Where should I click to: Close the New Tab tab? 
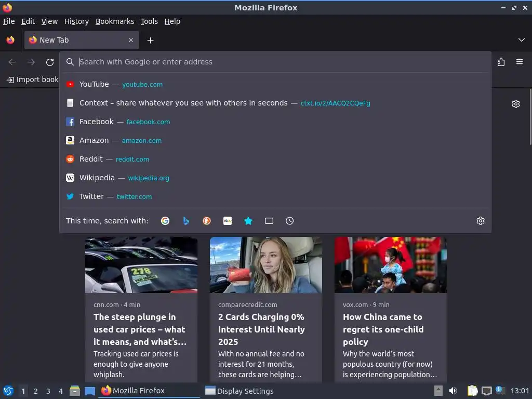(x=130, y=40)
